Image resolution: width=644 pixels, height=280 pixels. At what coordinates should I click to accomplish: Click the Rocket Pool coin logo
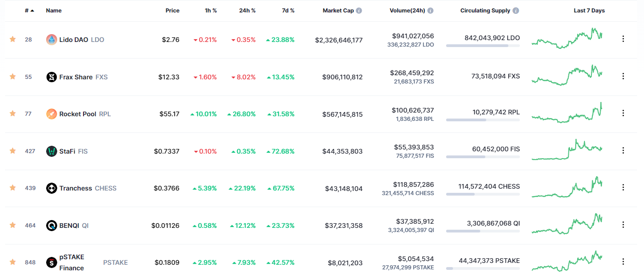pyautogui.click(x=52, y=114)
